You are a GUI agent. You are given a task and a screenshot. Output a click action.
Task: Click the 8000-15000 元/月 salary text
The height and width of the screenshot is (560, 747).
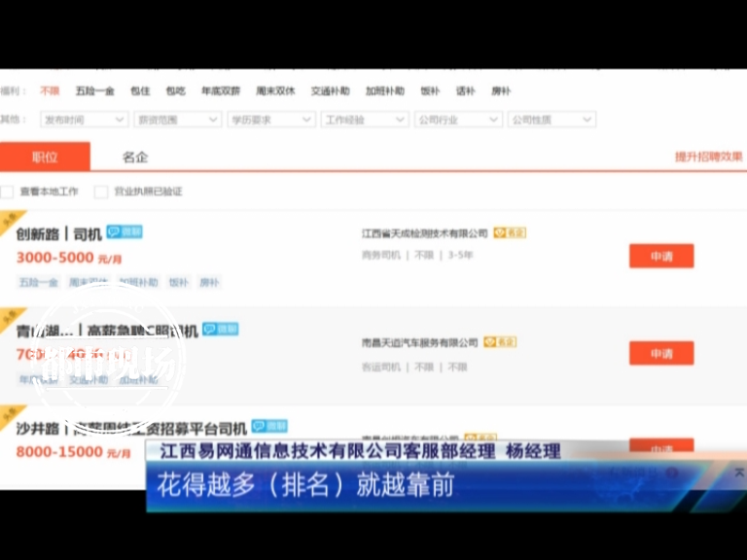[x=73, y=451]
